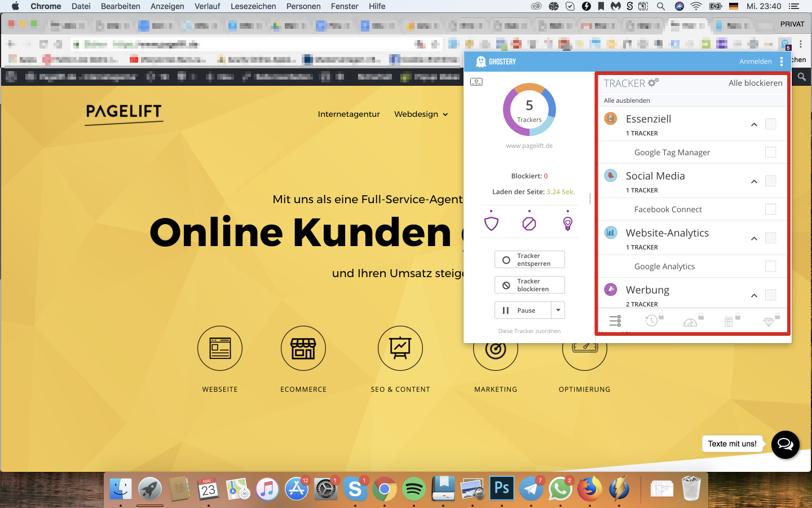Click the Pause button in Ghostery
The height and width of the screenshot is (508, 812).
tap(523, 310)
